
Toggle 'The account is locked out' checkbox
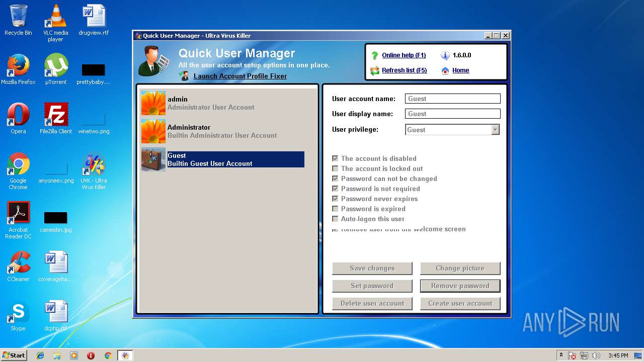335,168
